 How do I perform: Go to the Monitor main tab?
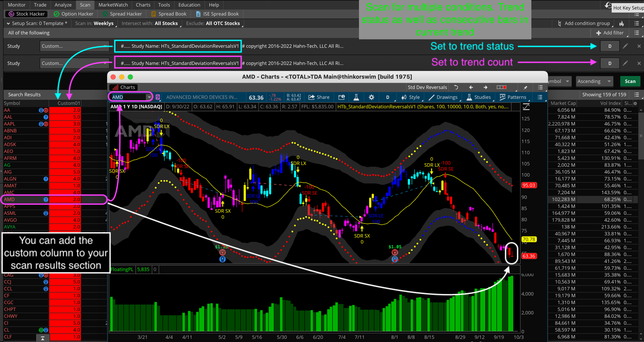17,5
